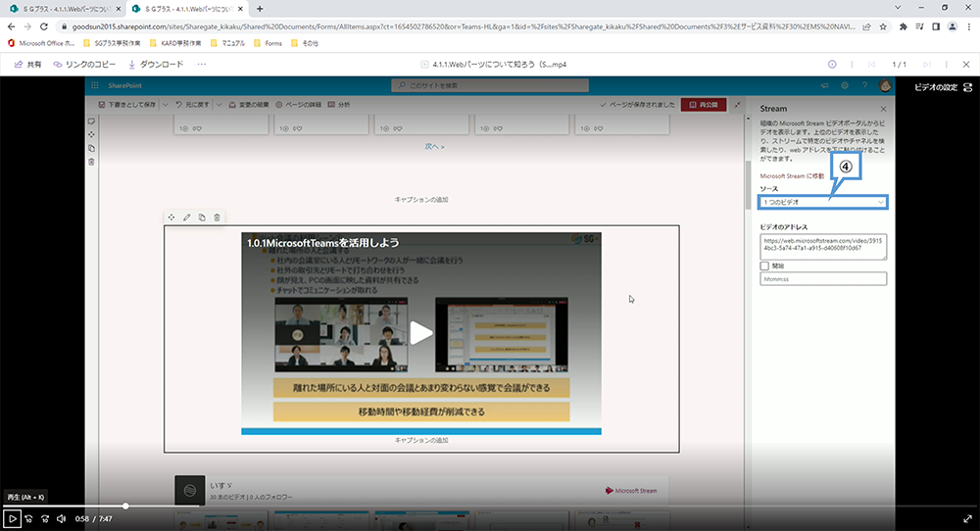Skip back 10 seconds in video

coord(28,518)
